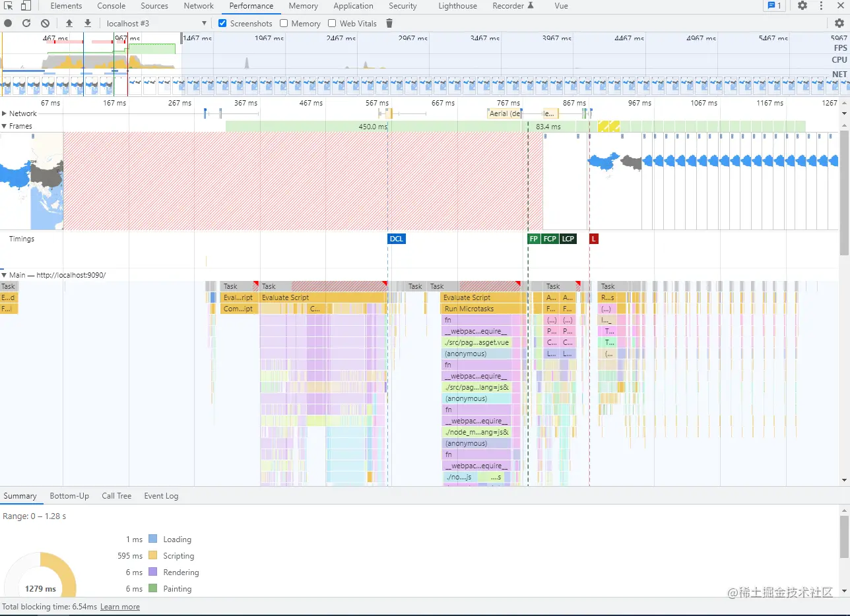Open the Memory panel tab
850x616 pixels.
pos(303,6)
